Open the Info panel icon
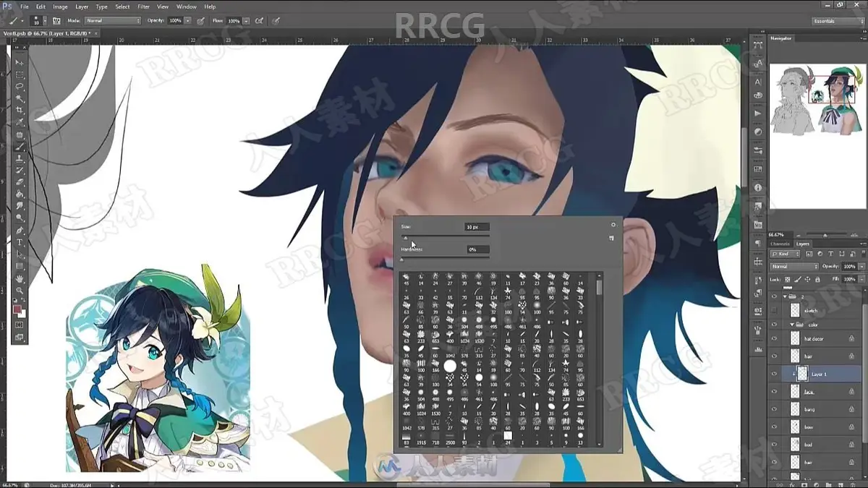Image resolution: width=868 pixels, height=488 pixels. pyautogui.click(x=757, y=187)
